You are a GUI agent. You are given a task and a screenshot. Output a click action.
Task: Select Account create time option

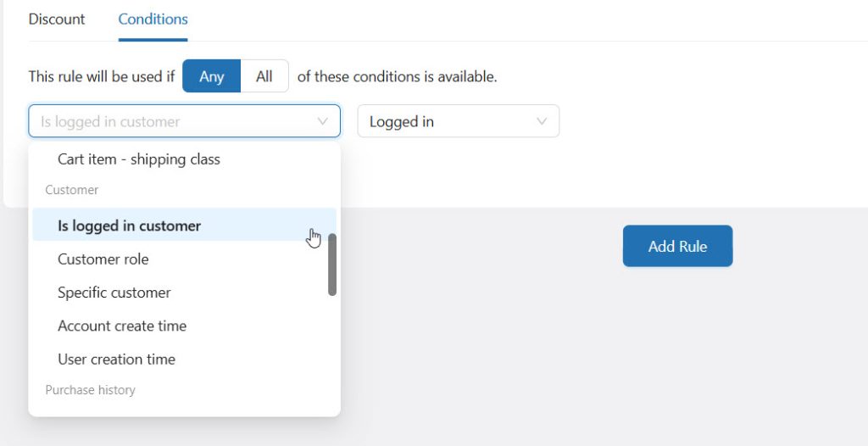122,326
